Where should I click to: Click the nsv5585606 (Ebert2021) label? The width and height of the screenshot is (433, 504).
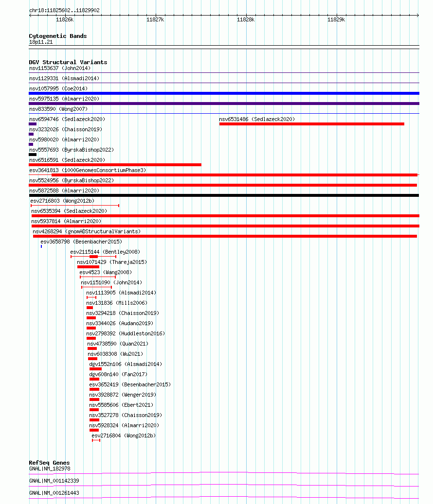click(x=121, y=405)
